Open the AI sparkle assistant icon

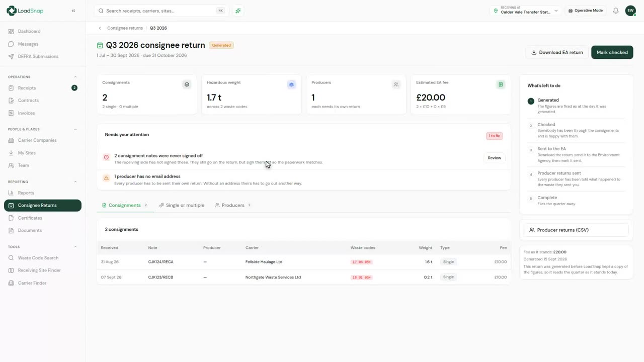(x=238, y=11)
